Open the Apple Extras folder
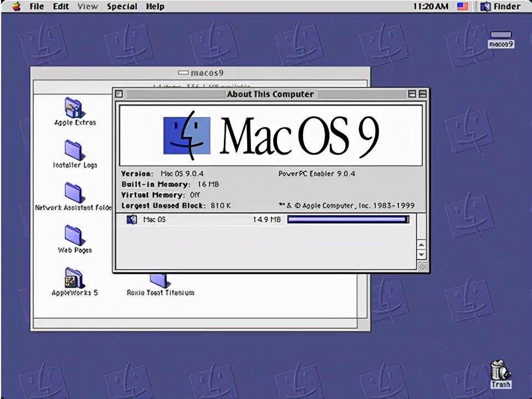532x399 pixels. click(74, 109)
